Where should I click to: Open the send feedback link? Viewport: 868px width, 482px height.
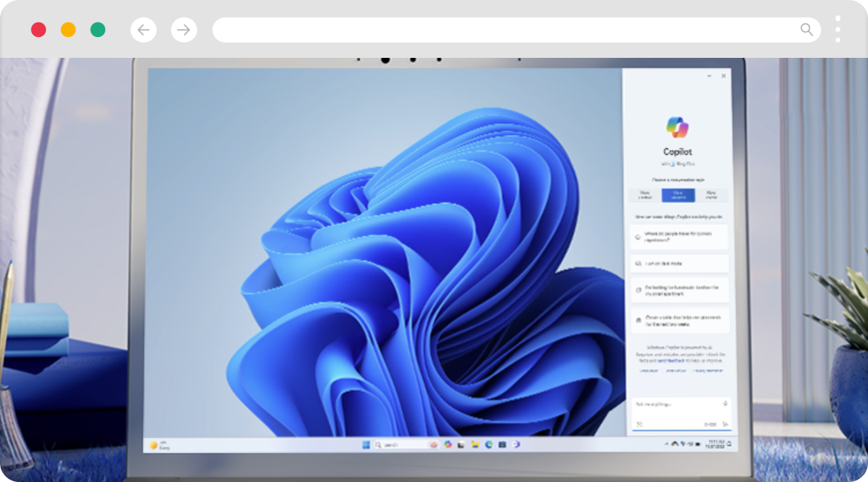[671, 361]
